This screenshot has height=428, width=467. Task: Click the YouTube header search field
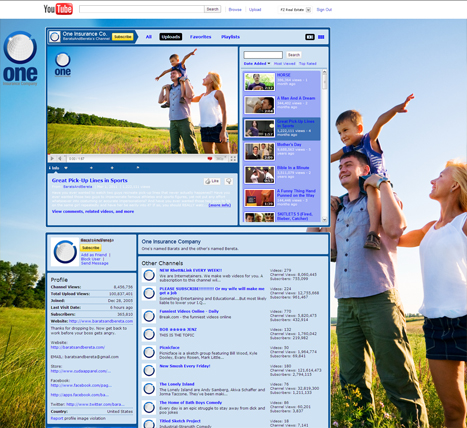pyautogui.click(x=142, y=9)
